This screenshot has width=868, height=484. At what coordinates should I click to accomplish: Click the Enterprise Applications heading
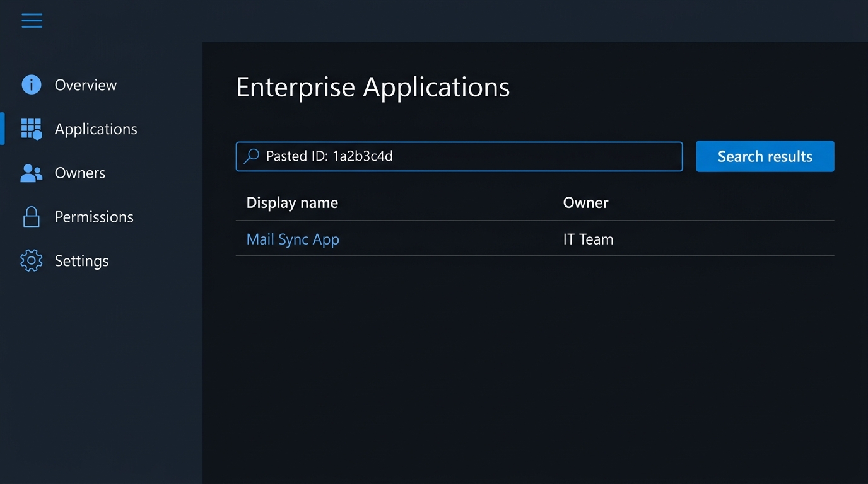tap(373, 87)
